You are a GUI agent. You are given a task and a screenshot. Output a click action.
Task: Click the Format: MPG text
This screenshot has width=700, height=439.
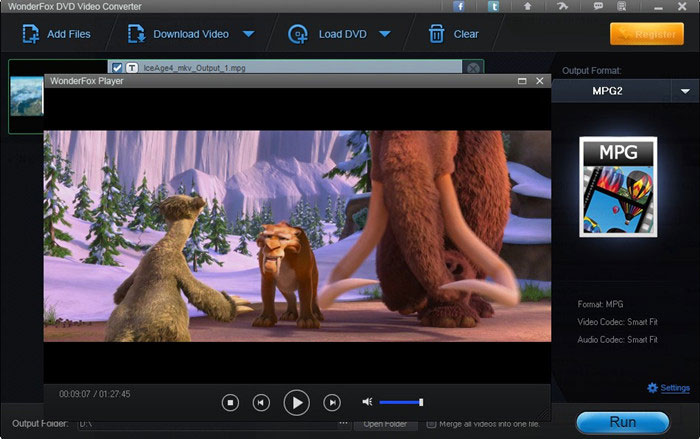600,304
